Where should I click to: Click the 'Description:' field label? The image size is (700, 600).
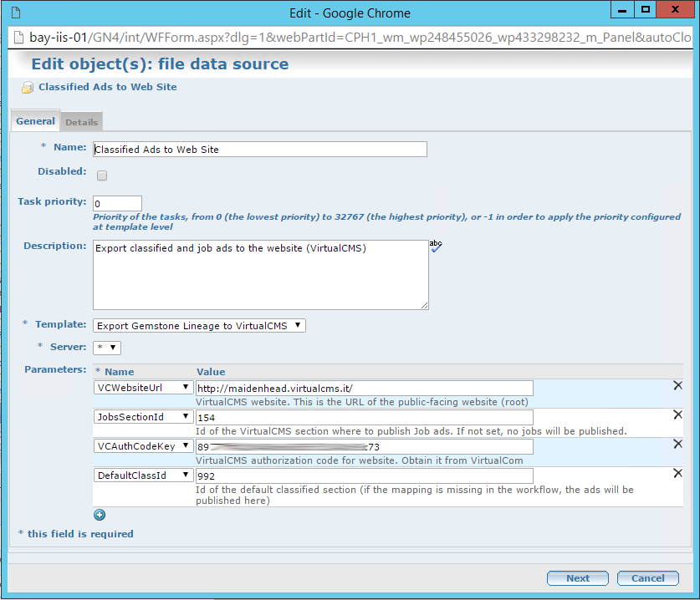point(55,246)
